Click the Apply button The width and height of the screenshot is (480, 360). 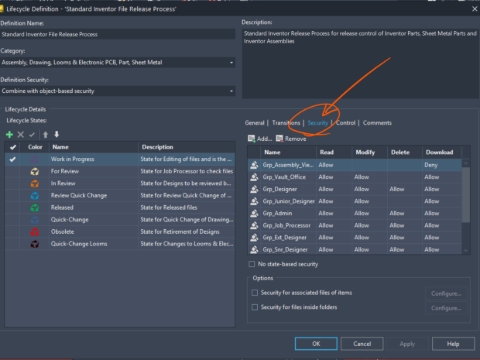[x=407, y=344]
